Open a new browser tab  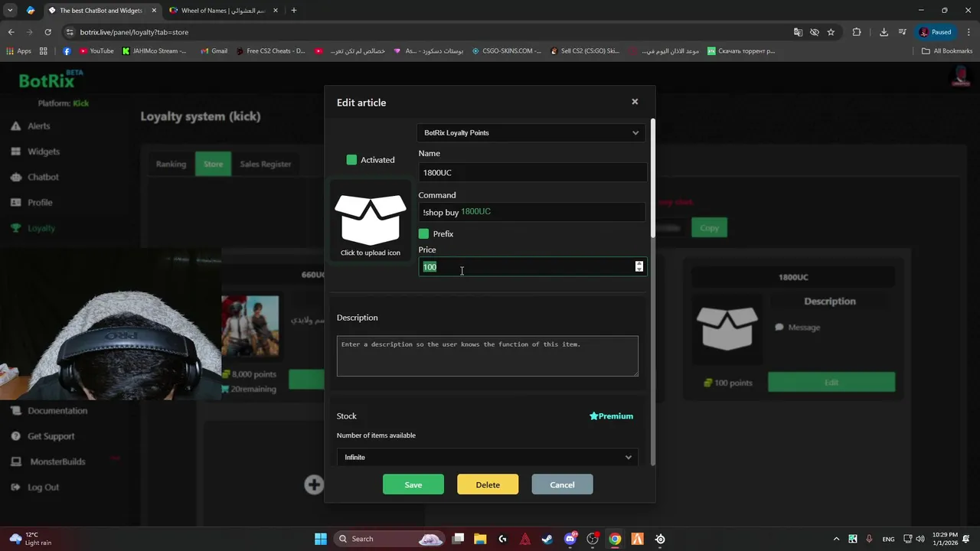[294, 11]
